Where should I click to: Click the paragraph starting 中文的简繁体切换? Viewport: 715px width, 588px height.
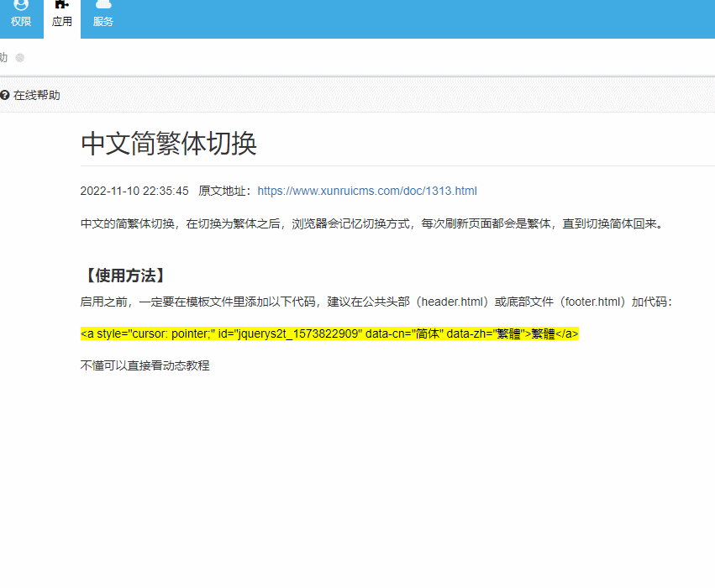373,223
